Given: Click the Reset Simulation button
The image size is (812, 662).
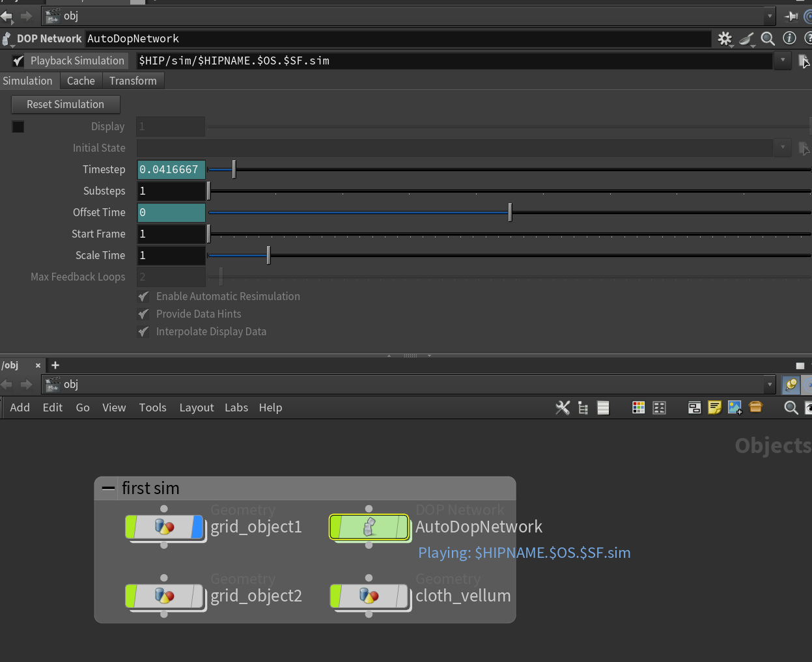Looking at the screenshot, I should coord(66,104).
